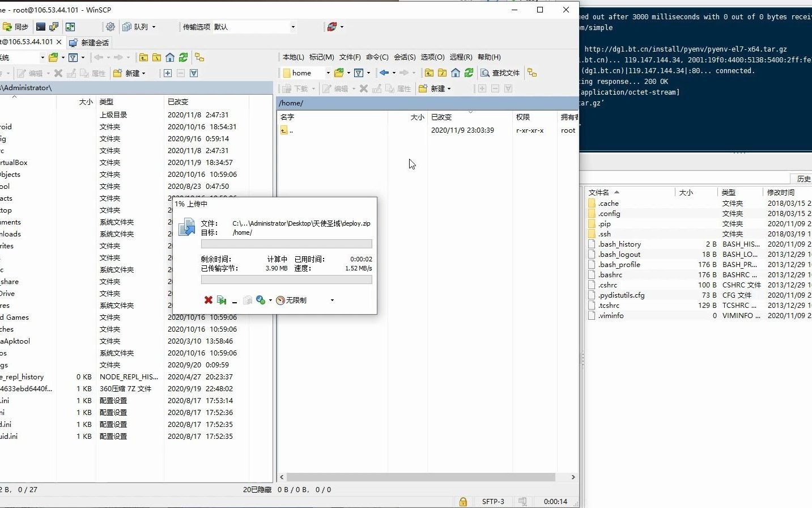Open the 会话(S) menu
This screenshot has width=812, height=508.
405,57
